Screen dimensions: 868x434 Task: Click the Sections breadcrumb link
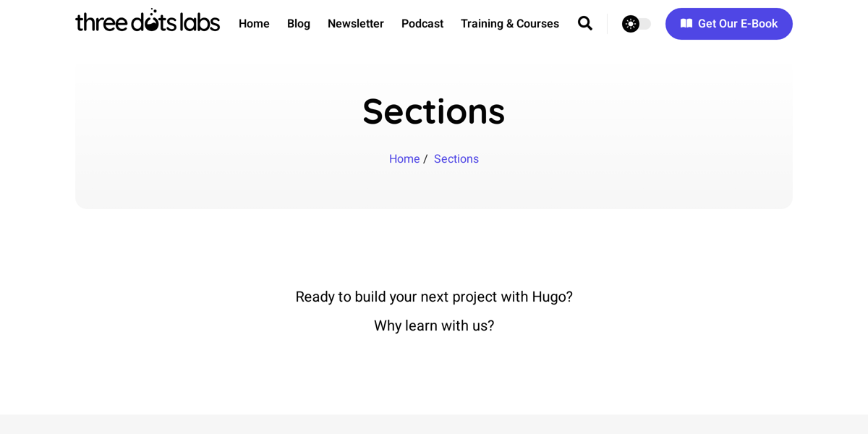(456, 158)
